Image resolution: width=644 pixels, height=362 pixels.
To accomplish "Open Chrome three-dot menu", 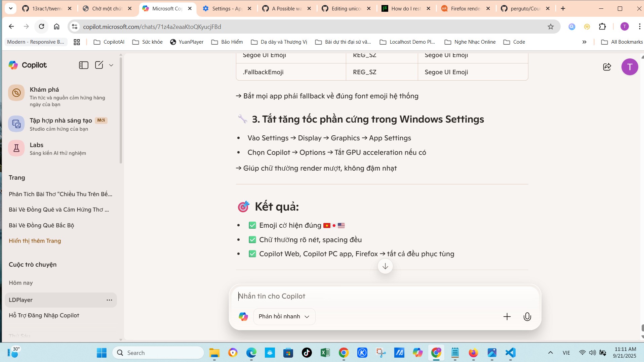I will coord(639,27).
